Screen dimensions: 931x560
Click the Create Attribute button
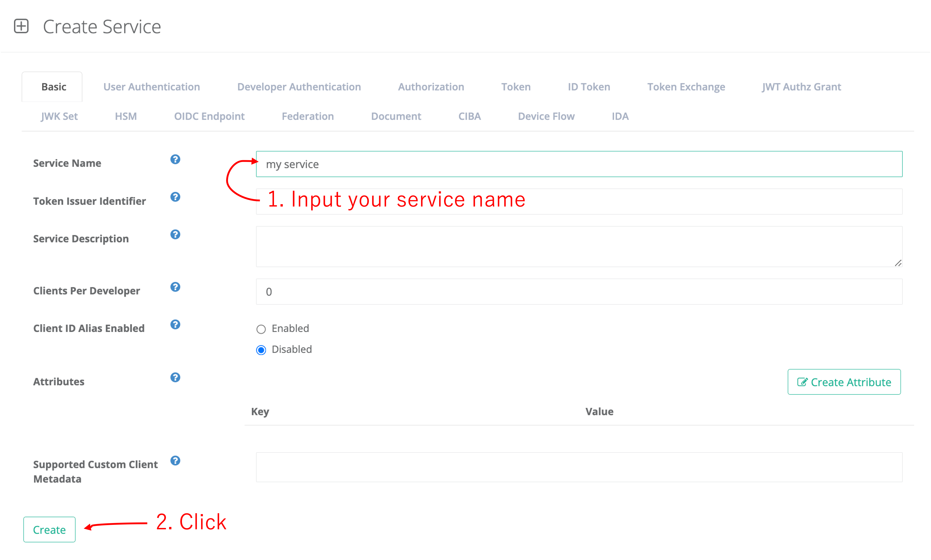pos(844,382)
